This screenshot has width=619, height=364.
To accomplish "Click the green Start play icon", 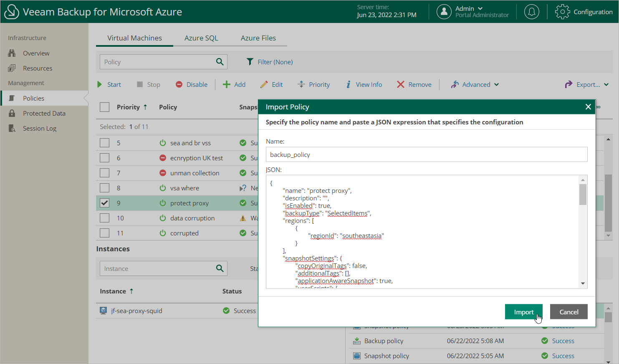I will 99,84.
